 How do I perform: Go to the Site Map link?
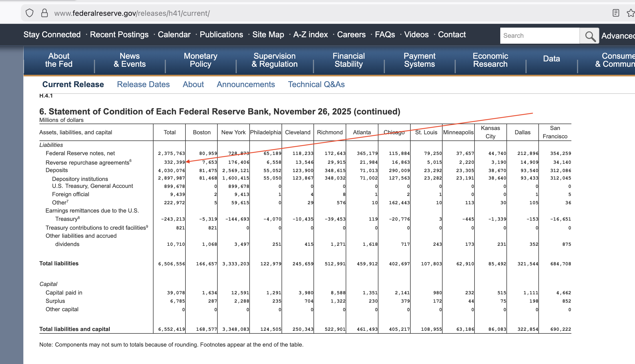click(268, 35)
